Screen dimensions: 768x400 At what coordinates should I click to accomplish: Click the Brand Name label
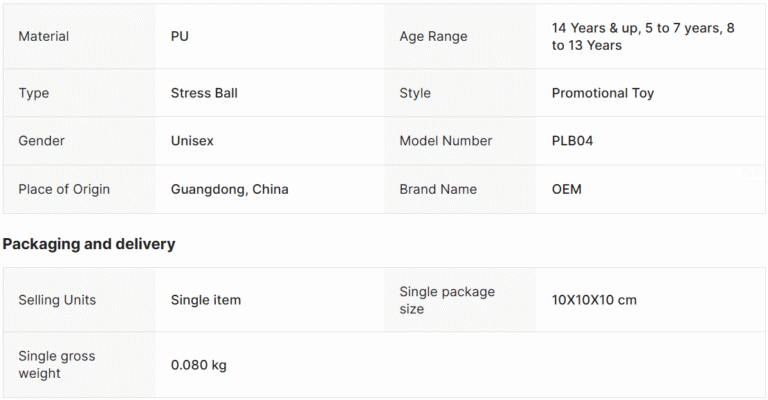(438, 189)
